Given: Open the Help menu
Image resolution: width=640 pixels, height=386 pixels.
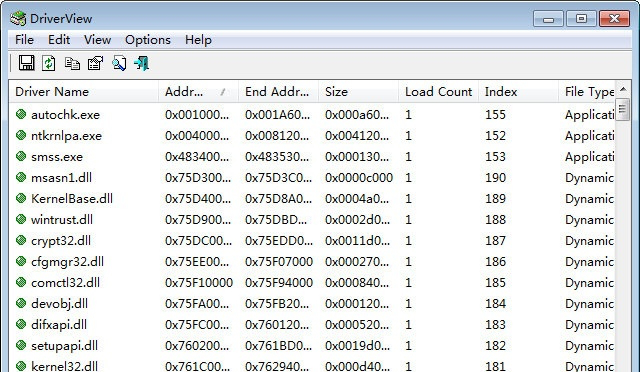Looking at the screenshot, I should (198, 40).
